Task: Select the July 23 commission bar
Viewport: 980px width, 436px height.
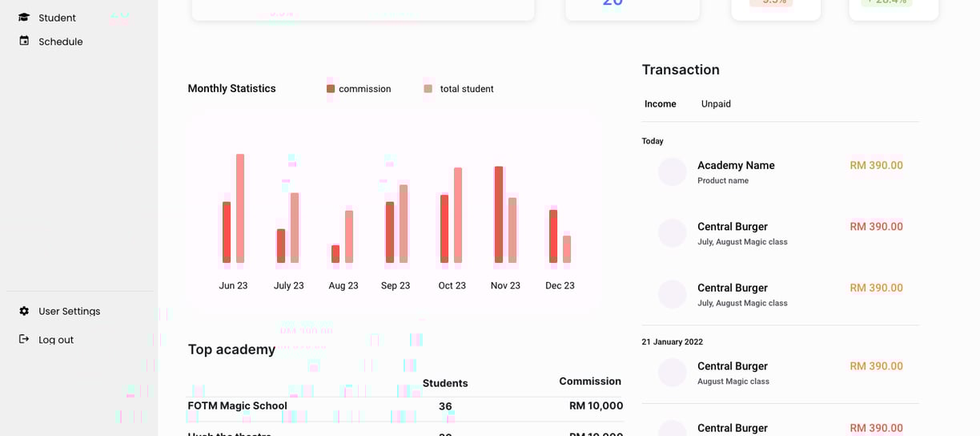Action: (281, 246)
